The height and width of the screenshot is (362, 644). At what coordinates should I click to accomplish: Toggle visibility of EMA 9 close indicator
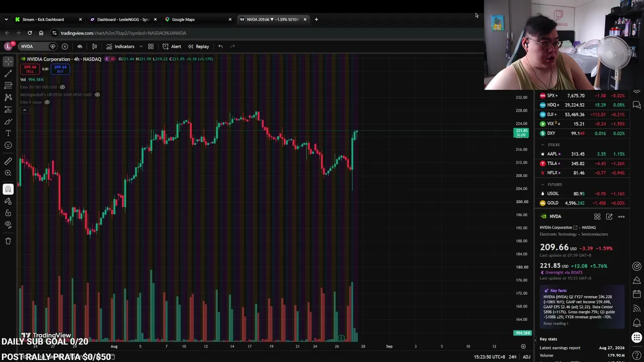click(x=47, y=102)
